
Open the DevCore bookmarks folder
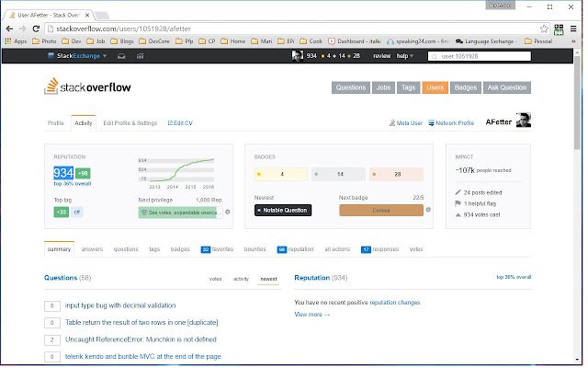pos(154,41)
